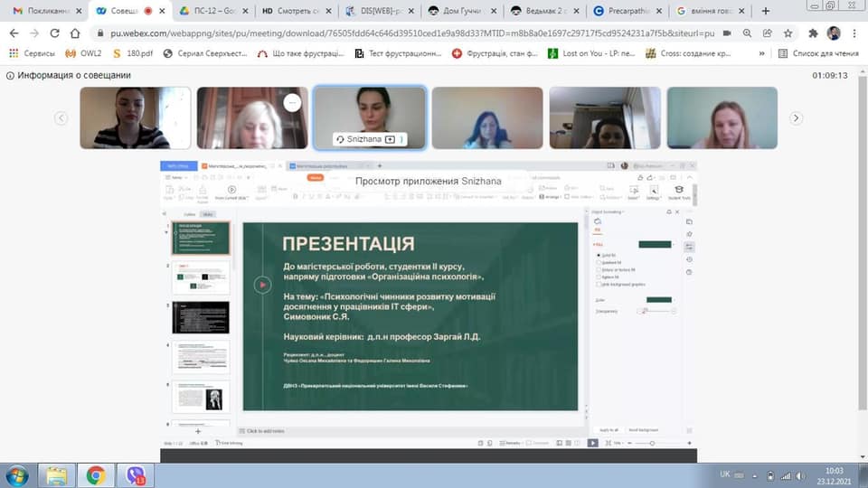Select the Gradient fill radio option
The width and height of the screenshot is (868, 488).
point(597,263)
